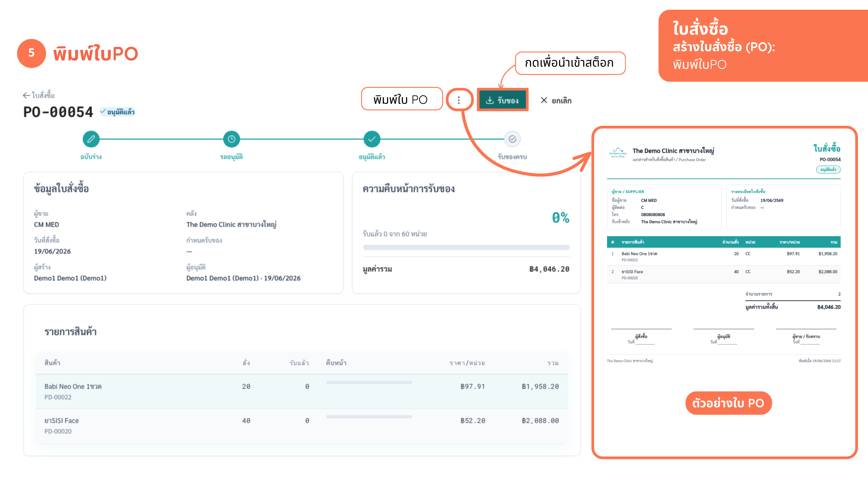
Task: Click the รายการสินค้า section heading
Action: pos(70,332)
